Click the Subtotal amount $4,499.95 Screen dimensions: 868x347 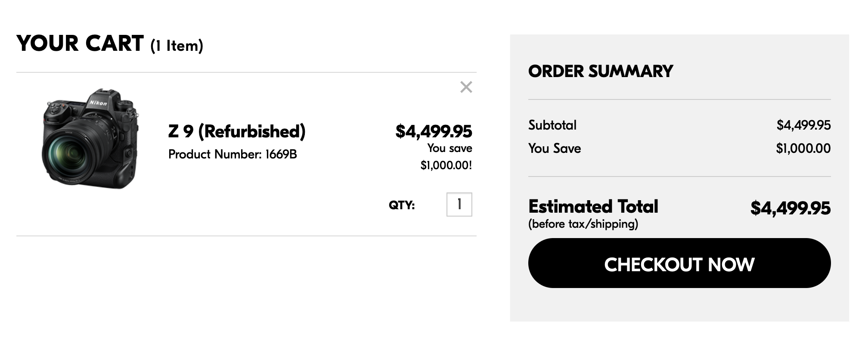click(803, 125)
